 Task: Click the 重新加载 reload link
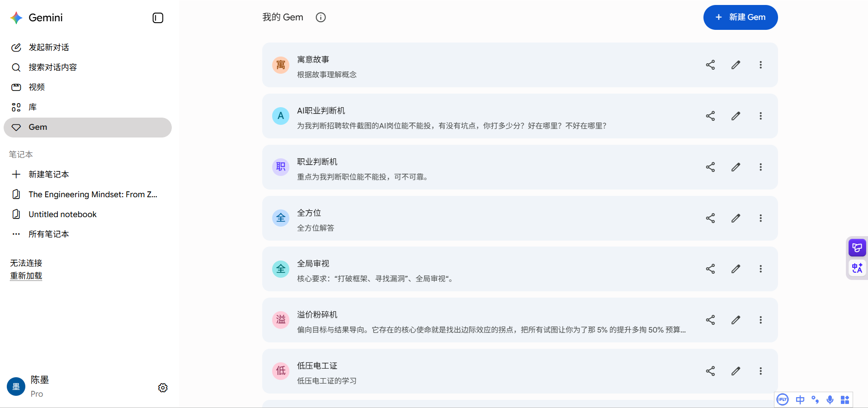pyautogui.click(x=26, y=276)
